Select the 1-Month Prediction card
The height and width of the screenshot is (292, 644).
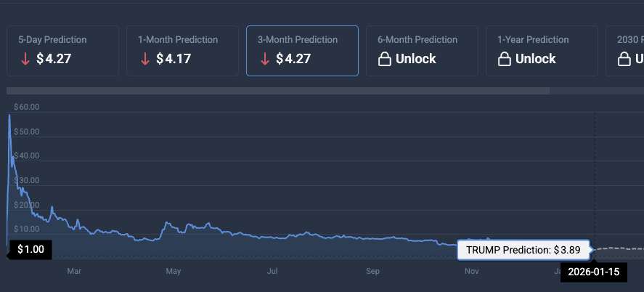point(182,51)
